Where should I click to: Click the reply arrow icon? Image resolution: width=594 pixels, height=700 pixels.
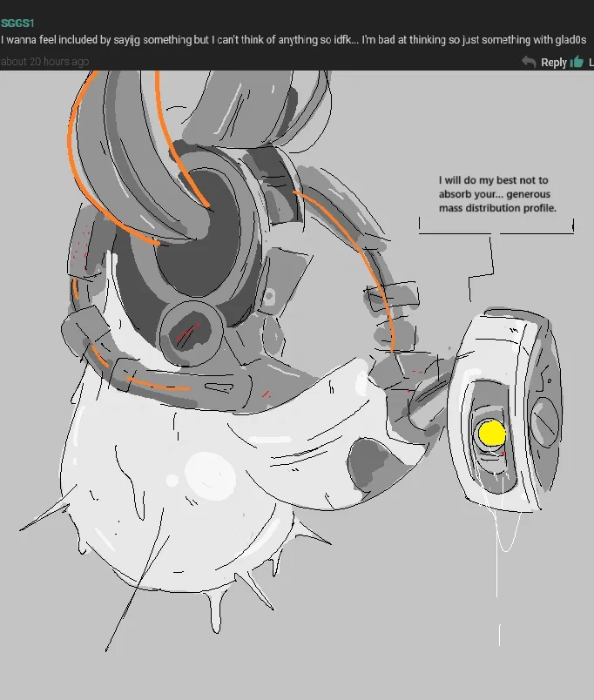click(x=529, y=62)
